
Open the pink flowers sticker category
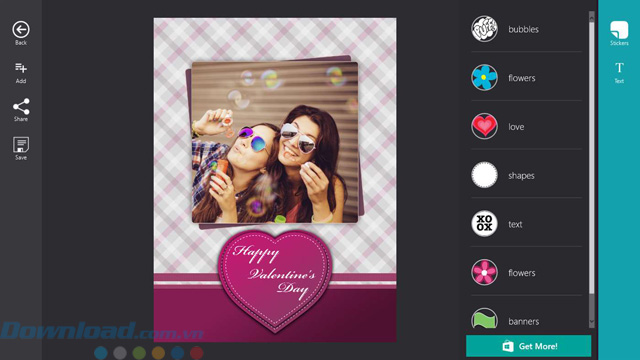[526, 272]
